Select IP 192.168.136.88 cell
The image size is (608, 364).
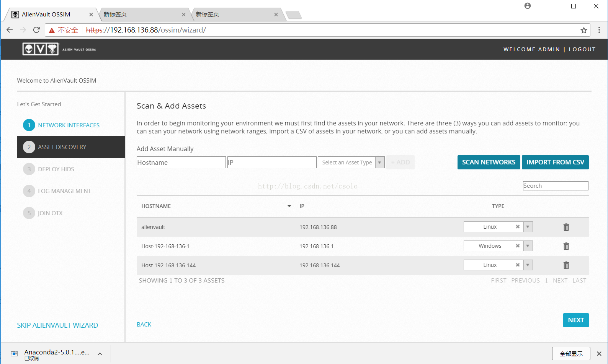pos(318,227)
